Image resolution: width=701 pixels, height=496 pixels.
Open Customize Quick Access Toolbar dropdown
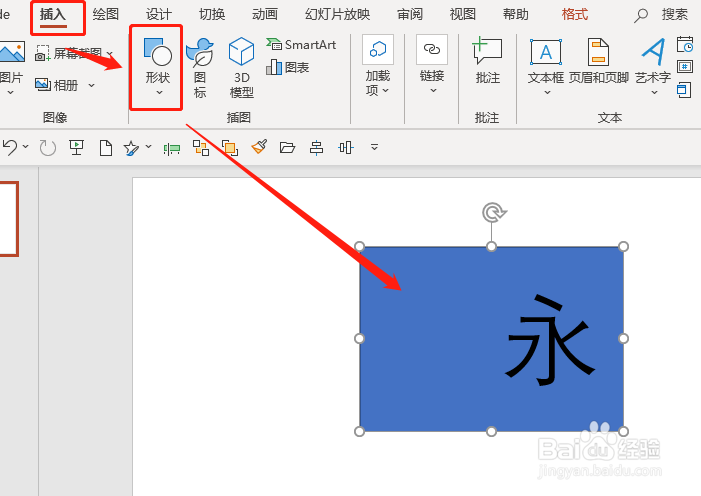(375, 147)
